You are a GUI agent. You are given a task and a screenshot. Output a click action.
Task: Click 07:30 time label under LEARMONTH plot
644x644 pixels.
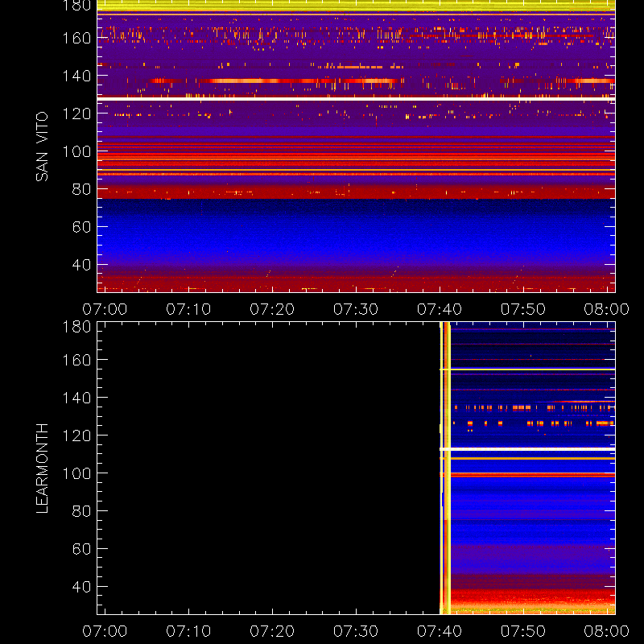[356, 631]
